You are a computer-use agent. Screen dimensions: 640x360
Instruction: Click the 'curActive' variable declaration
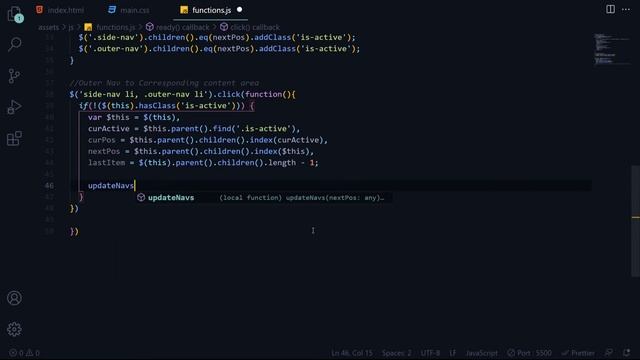(x=109, y=129)
